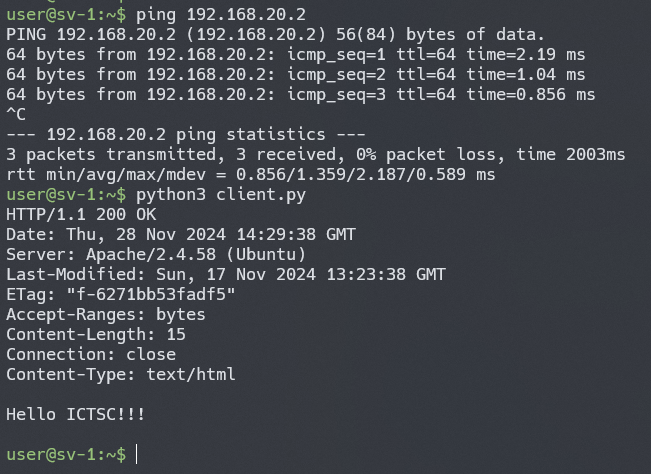Viewport: 651px width, 474px height.
Task: Click the Content-Length: 15 line
Action: (95, 334)
